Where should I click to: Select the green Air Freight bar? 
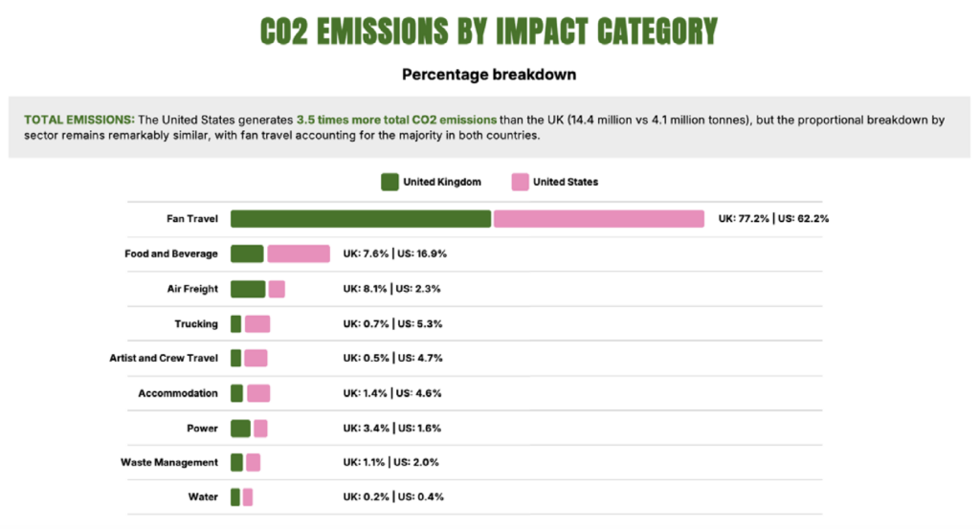click(248, 289)
